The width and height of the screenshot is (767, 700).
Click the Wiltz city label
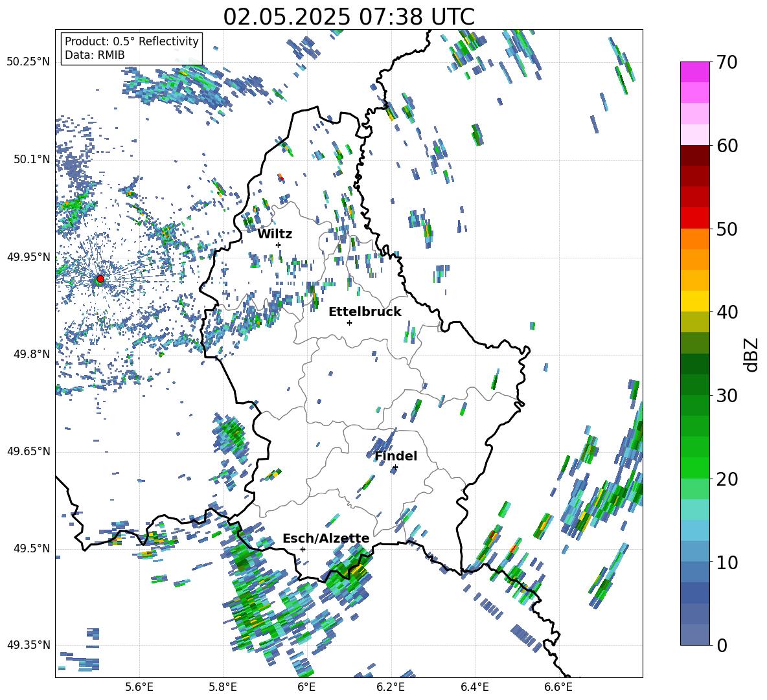click(x=275, y=234)
